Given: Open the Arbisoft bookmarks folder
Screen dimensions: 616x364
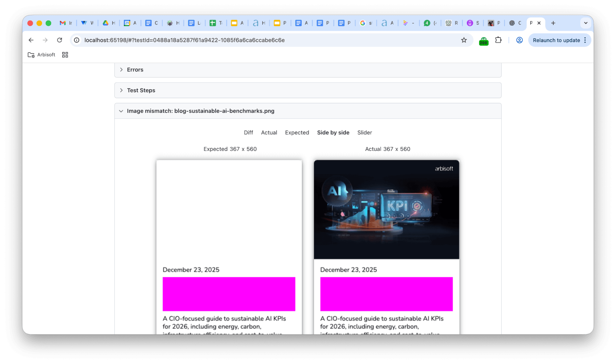Looking at the screenshot, I should [42, 55].
